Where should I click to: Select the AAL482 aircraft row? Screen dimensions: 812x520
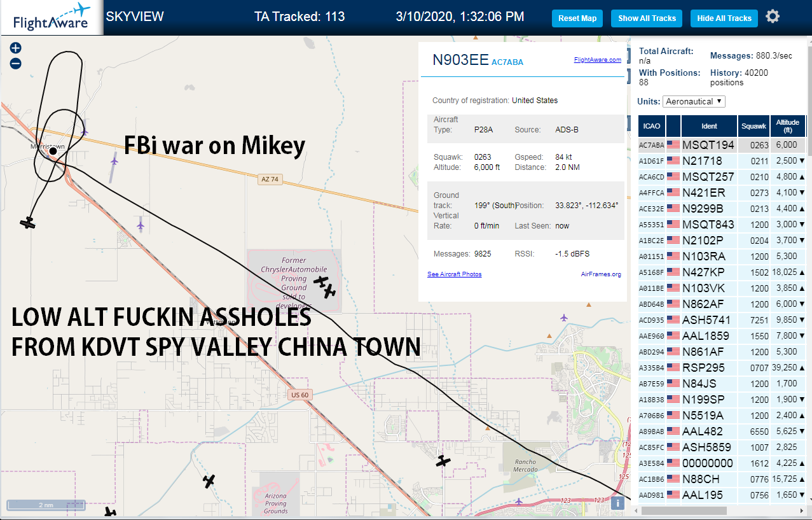pyautogui.click(x=722, y=431)
